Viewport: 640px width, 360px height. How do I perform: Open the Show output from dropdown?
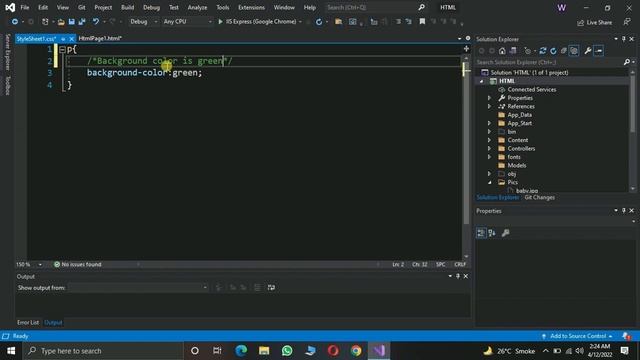click(138, 287)
